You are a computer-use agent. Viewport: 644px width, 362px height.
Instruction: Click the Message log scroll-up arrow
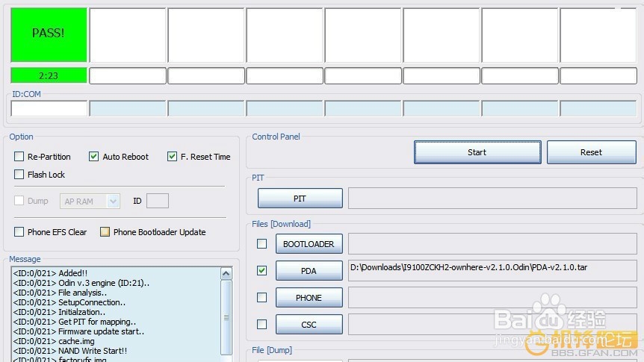click(226, 273)
